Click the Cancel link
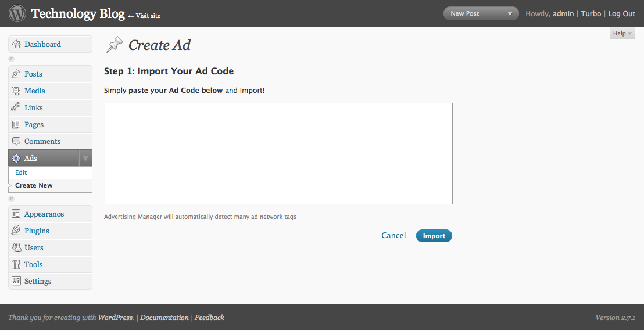The width and height of the screenshot is (644, 331). pyautogui.click(x=393, y=236)
